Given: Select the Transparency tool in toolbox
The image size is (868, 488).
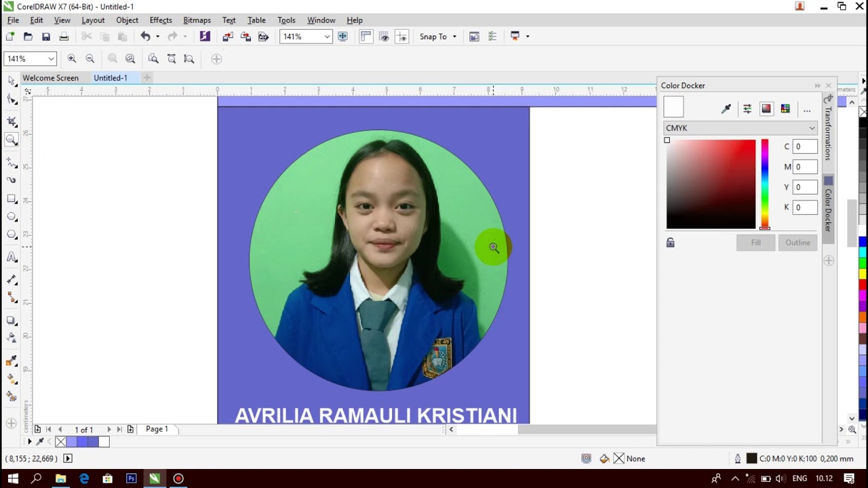Looking at the screenshot, I should [x=12, y=338].
